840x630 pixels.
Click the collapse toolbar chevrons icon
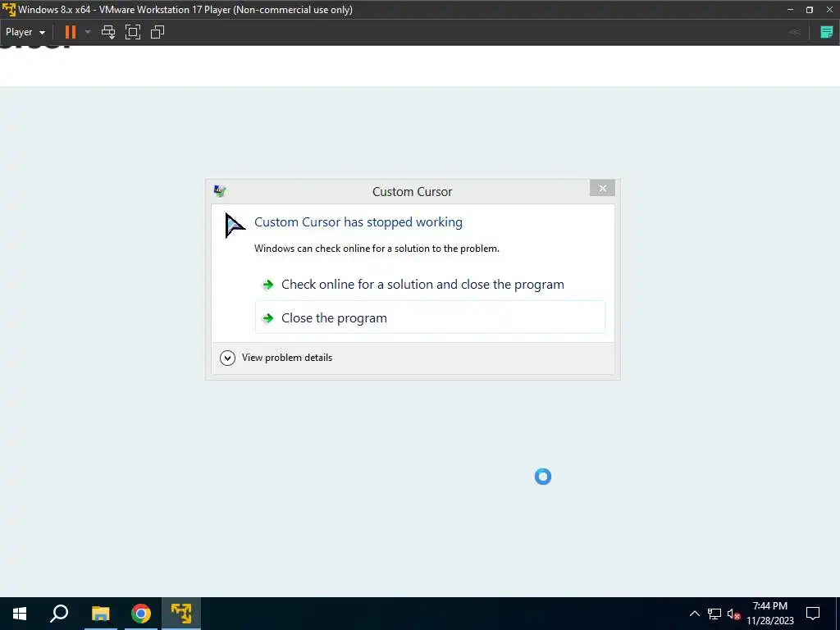[x=795, y=32]
